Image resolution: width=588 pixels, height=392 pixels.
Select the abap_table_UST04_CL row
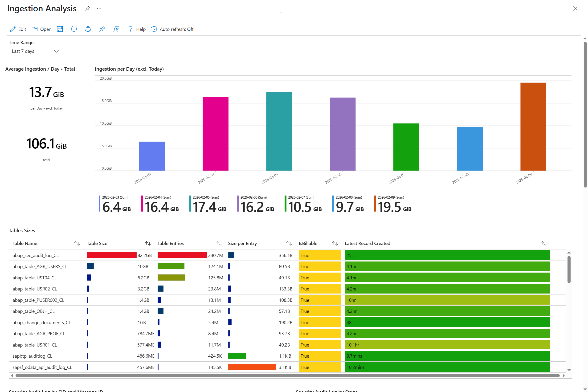click(x=287, y=278)
